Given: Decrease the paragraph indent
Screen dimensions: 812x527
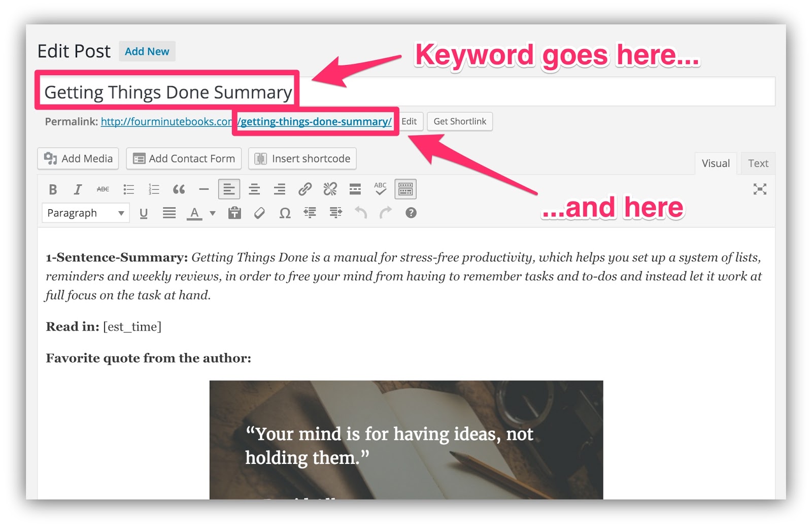Looking at the screenshot, I should click(x=310, y=213).
